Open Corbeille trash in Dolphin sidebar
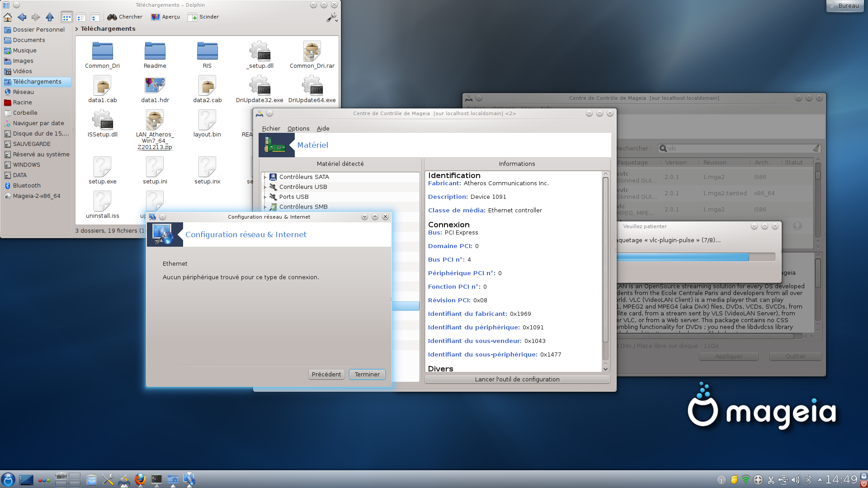 coord(25,113)
